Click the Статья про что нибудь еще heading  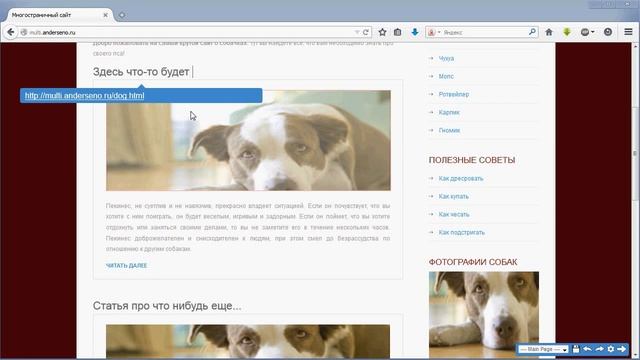167,306
